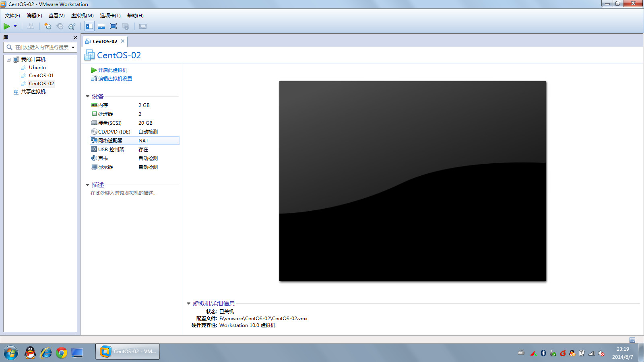Close the CentOS-02 tab
Viewport: 644px width, 362px height.
[123, 41]
